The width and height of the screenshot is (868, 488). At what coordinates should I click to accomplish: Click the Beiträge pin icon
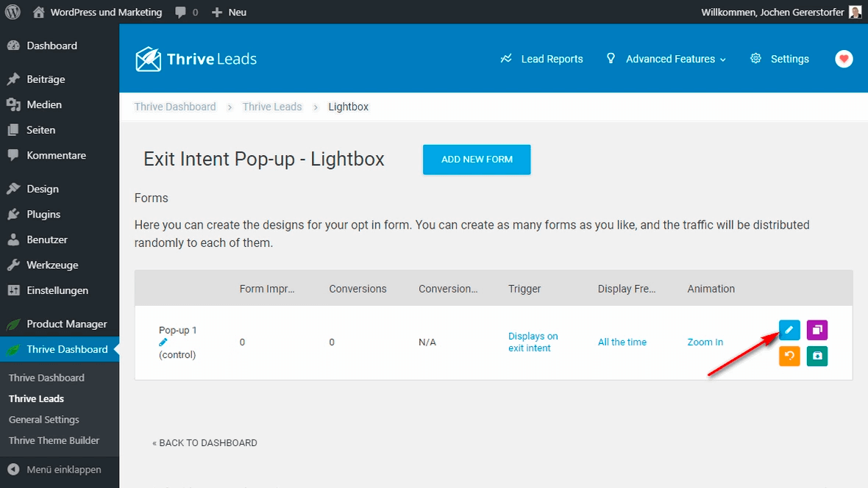13,79
